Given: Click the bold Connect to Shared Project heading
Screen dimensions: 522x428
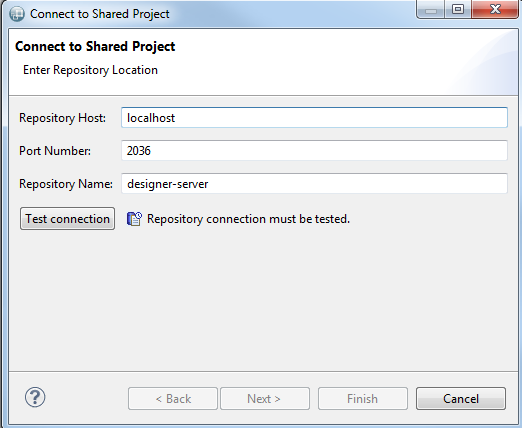Looking at the screenshot, I should (x=95, y=46).
